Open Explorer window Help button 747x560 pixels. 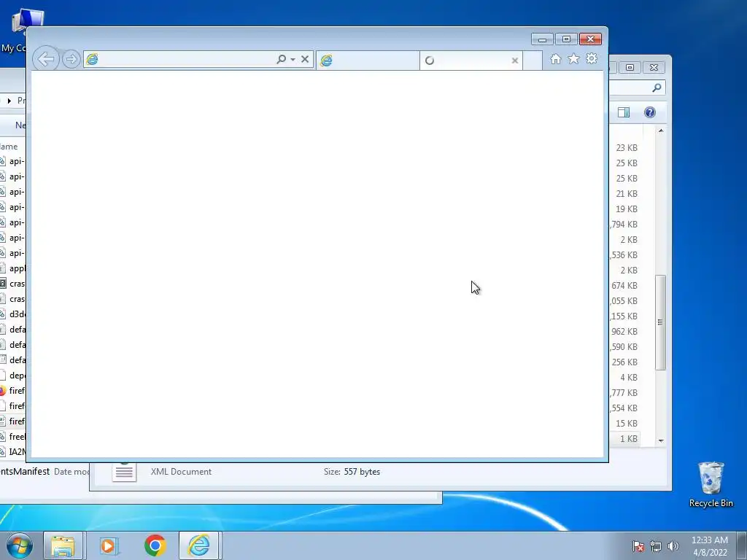click(x=650, y=112)
